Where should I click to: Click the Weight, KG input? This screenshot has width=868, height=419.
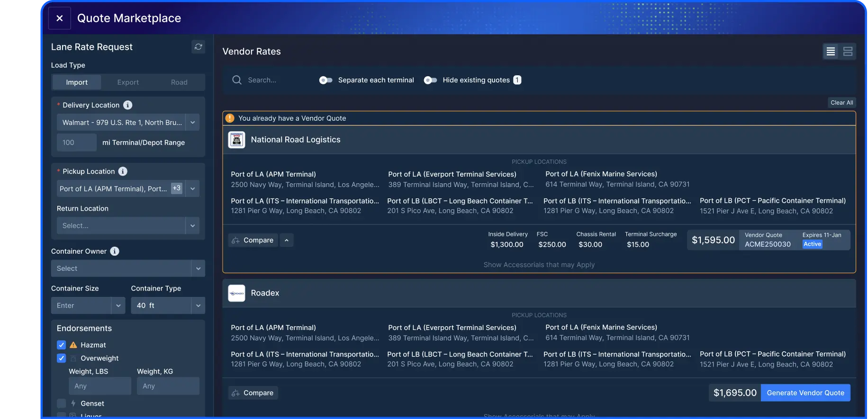(168, 386)
